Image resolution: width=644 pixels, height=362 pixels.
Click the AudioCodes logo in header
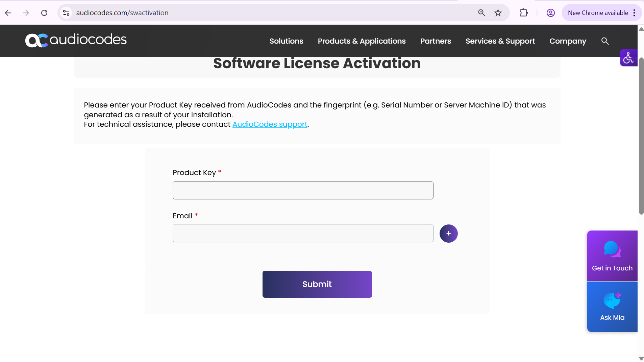[76, 40]
